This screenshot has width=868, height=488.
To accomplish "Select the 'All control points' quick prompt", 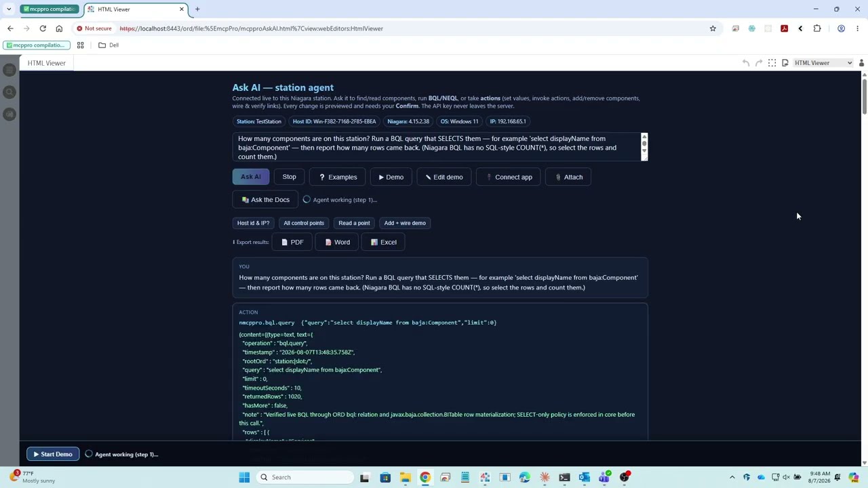I will point(304,223).
